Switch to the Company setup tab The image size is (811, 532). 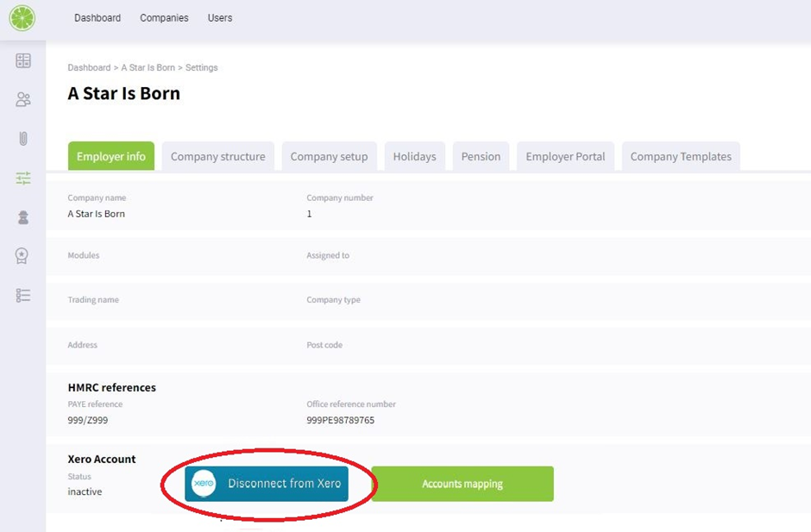329,156
